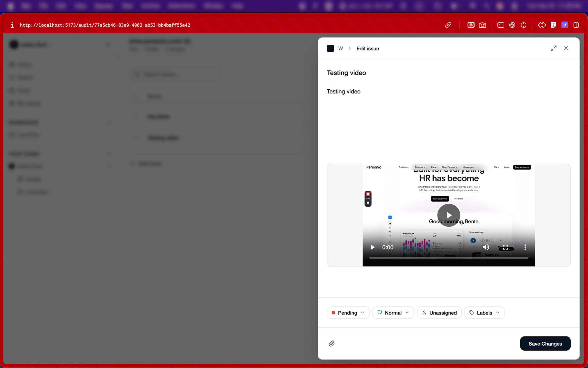Click the Save Changes button
Viewport: 588px width, 368px height.
pos(545,344)
